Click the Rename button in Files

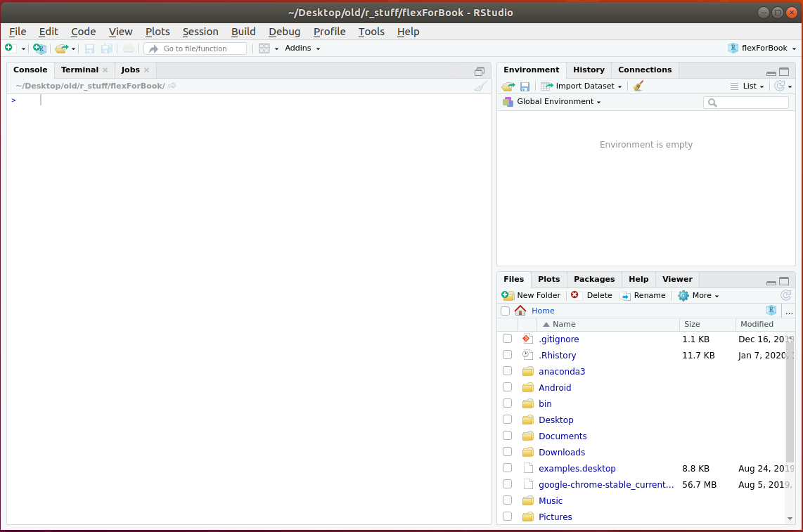[x=642, y=295]
